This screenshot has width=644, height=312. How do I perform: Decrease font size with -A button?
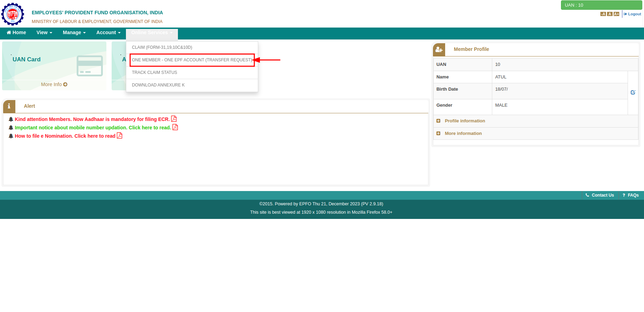[603, 14]
